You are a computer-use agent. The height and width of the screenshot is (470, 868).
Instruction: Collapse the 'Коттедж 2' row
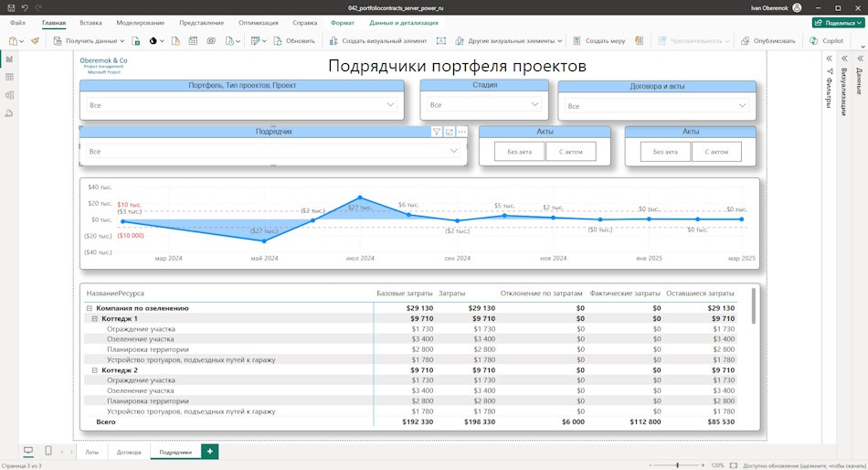(95, 370)
